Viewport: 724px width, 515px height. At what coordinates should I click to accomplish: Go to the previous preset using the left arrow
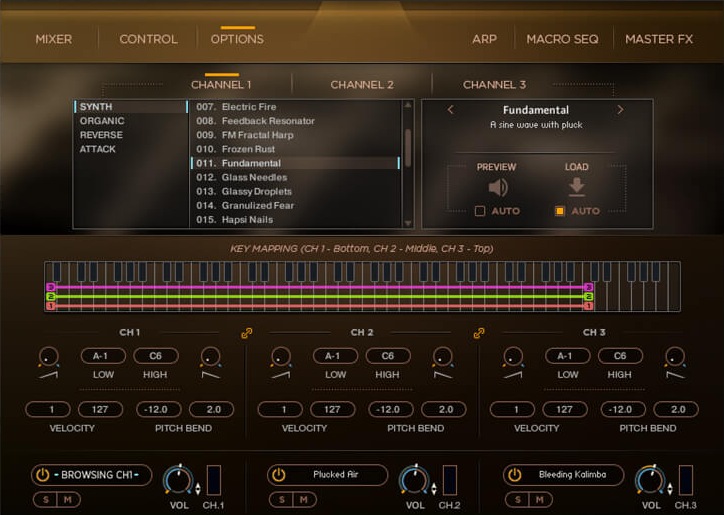[x=450, y=110]
